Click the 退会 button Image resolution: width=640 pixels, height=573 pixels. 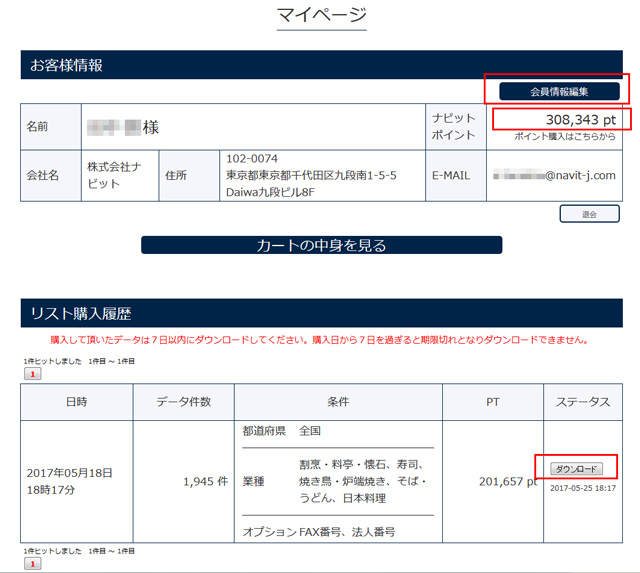pos(589,214)
